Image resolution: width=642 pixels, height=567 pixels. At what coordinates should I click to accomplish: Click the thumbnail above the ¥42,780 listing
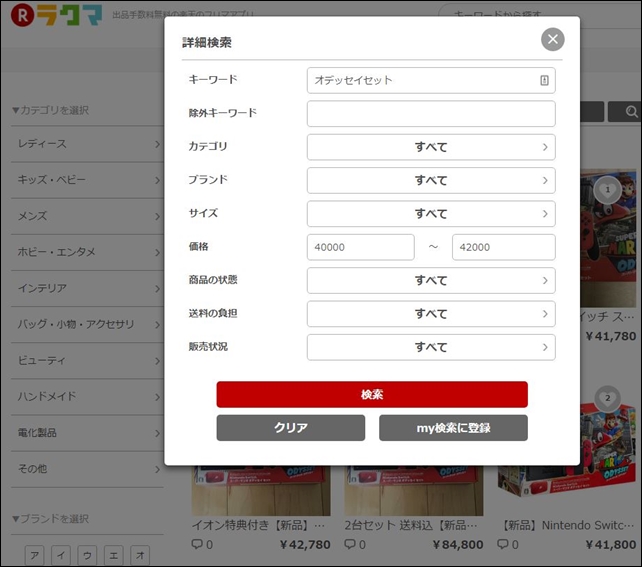[x=261, y=490]
